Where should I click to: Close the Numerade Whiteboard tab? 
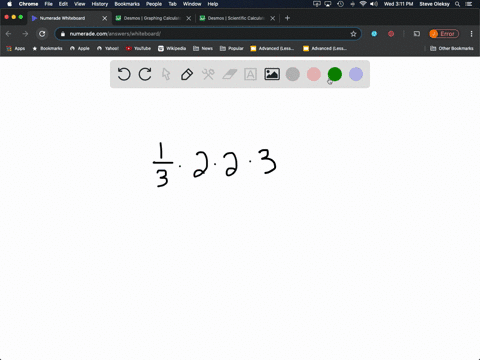[x=105, y=18]
